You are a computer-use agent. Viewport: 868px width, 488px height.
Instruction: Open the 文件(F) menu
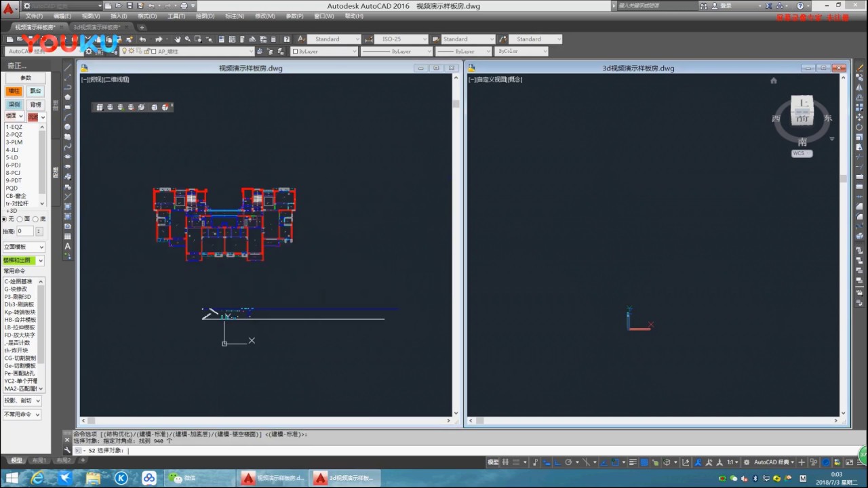[34, 16]
